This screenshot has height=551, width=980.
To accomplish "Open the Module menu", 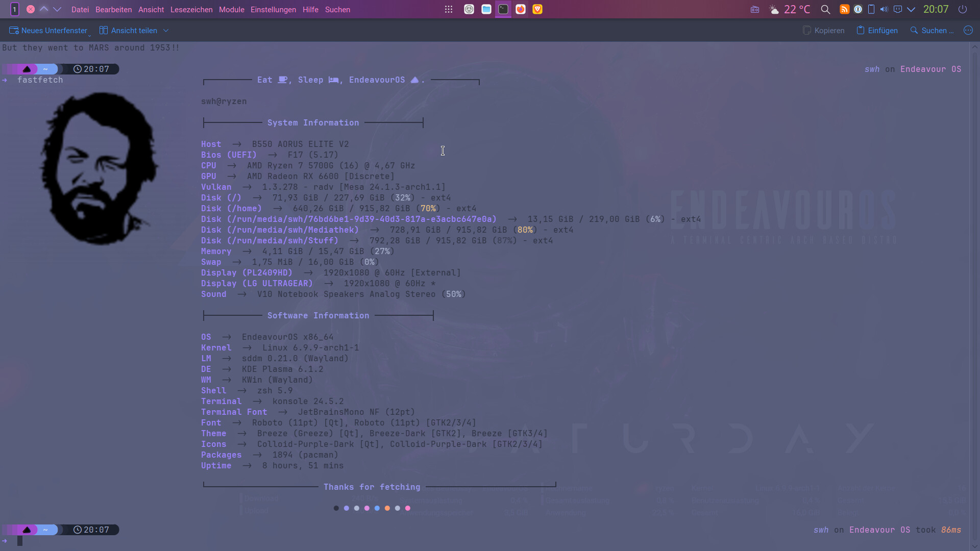I will click(232, 9).
